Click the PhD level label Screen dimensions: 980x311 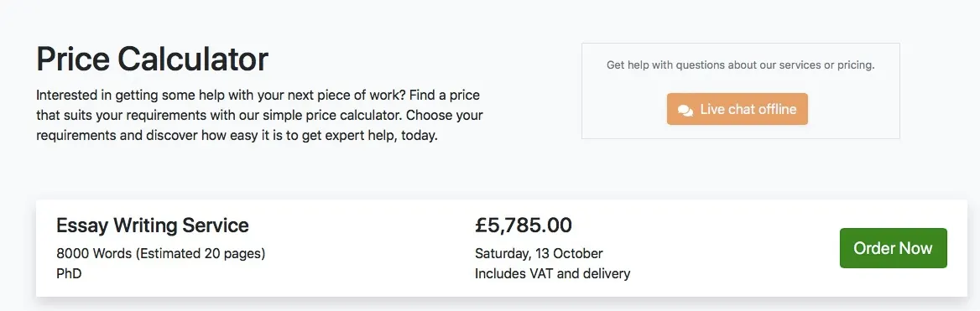click(x=69, y=273)
